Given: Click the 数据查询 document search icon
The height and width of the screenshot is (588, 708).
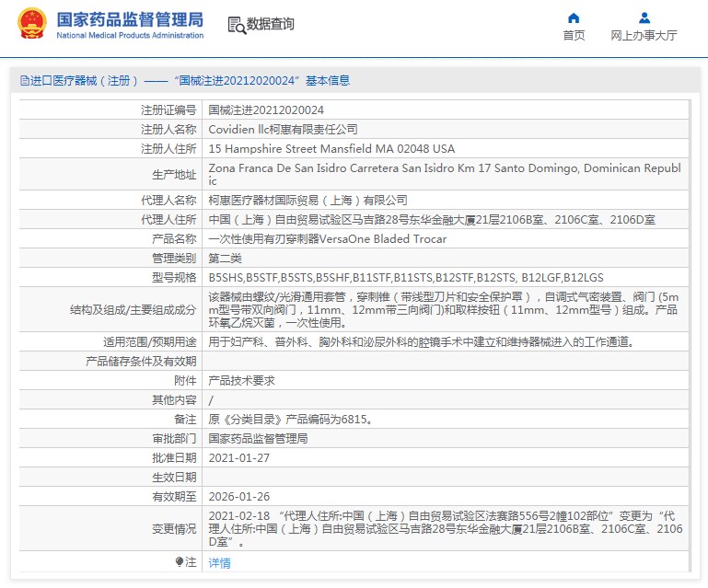Looking at the screenshot, I should 236,25.
